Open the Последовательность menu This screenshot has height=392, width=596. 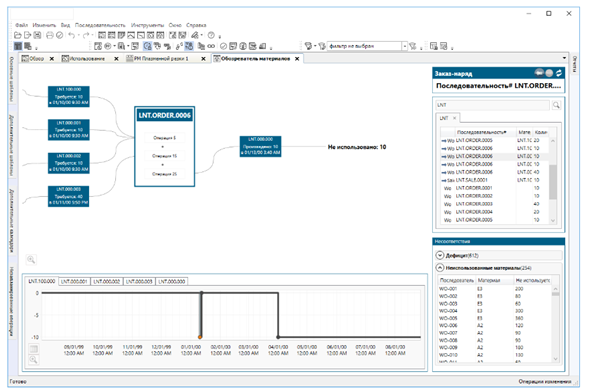100,25
